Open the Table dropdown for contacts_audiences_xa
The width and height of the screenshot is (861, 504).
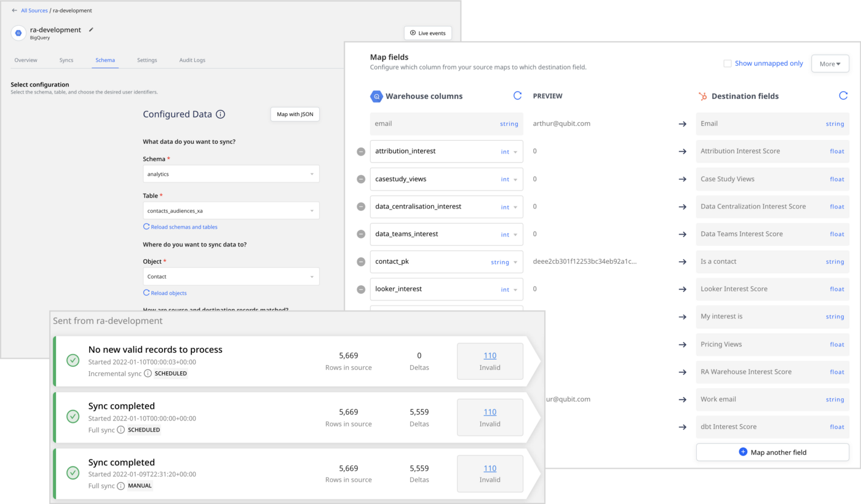pos(231,211)
